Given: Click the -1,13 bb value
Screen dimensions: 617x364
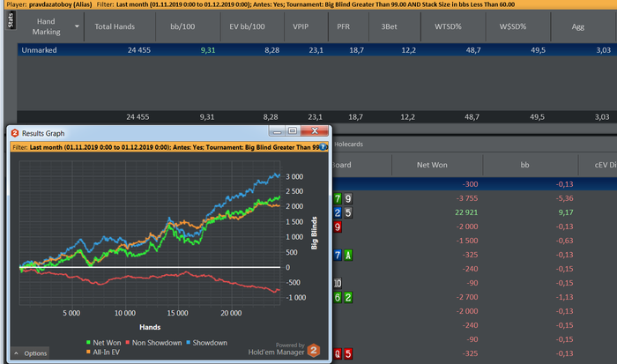Looking at the screenshot, I should pyautogui.click(x=564, y=297).
